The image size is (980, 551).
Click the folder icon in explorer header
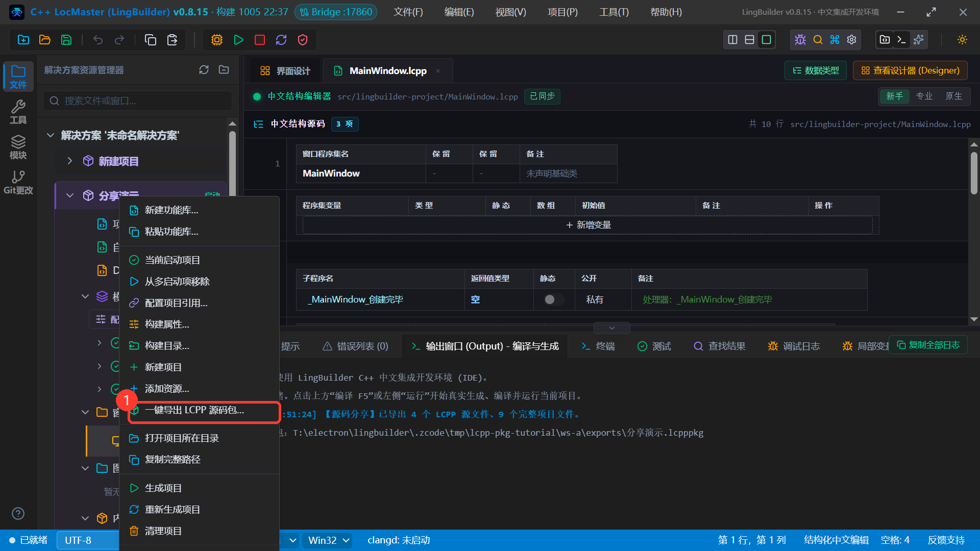click(x=224, y=70)
